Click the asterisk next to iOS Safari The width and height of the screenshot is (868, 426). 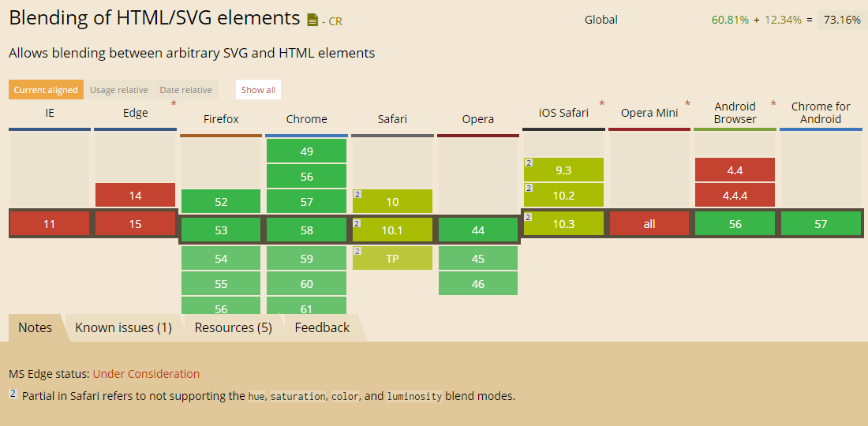click(602, 104)
